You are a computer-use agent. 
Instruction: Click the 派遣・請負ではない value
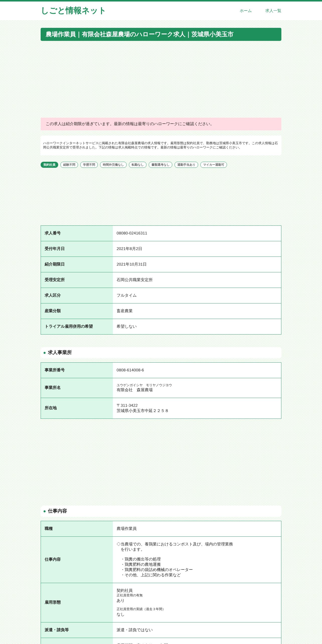[x=135, y=630]
